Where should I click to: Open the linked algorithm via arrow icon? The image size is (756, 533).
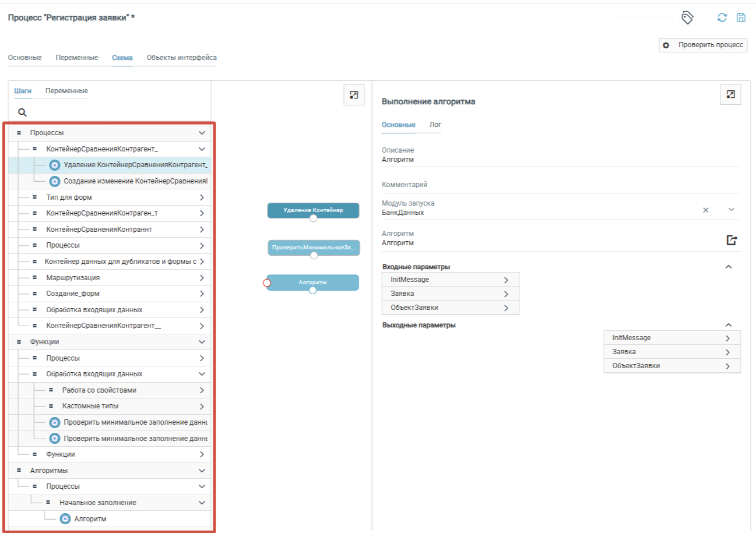732,239
